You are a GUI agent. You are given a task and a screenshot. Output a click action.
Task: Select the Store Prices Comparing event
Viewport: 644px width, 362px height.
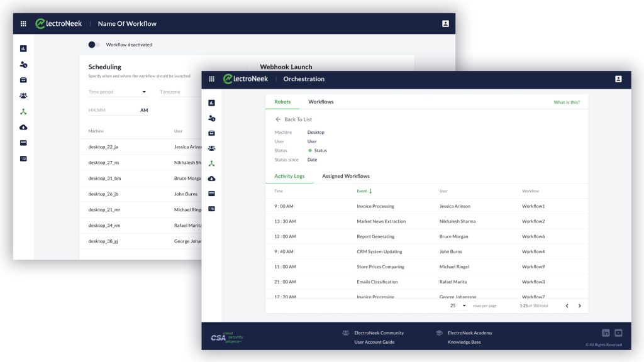point(380,266)
